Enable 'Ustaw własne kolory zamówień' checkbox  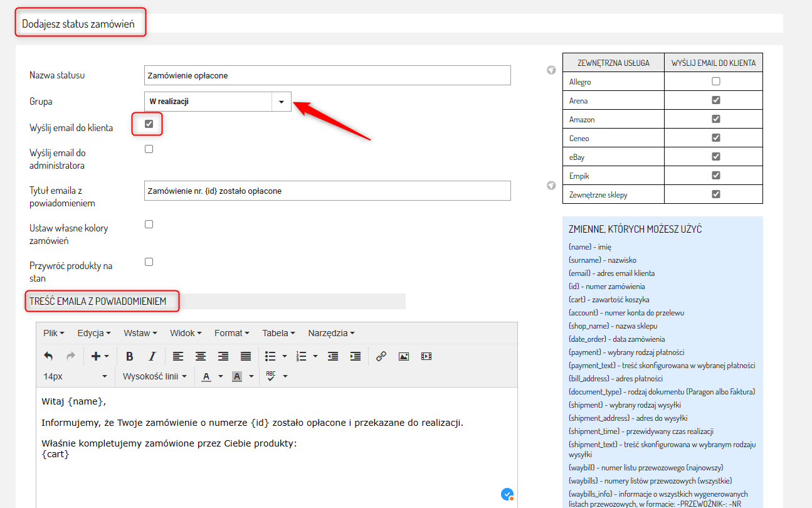point(149,224)
